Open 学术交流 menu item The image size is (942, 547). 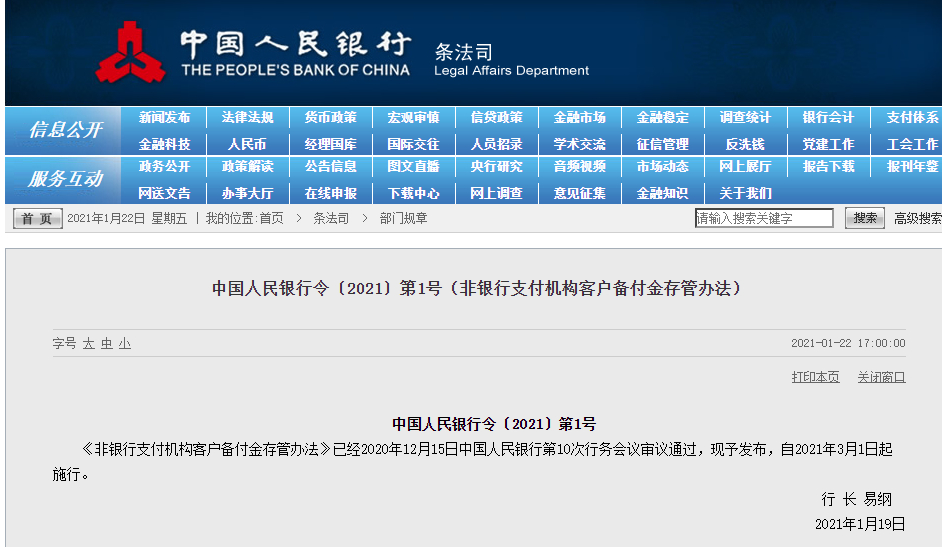pos(579,144)
